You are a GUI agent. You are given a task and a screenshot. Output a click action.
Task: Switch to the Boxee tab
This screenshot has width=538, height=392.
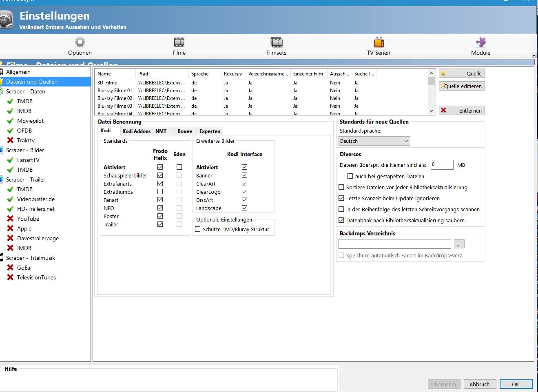coord(185,131)
